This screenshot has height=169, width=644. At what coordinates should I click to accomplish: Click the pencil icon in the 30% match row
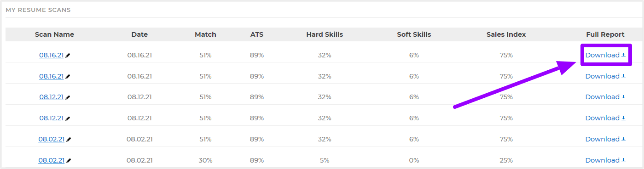click(x=69, y=161)
